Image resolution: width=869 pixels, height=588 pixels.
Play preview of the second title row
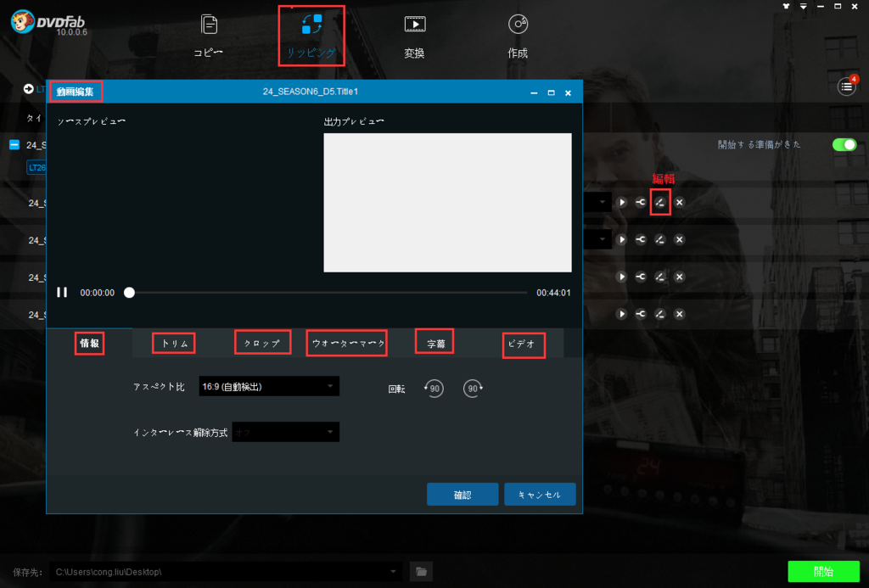622,239
